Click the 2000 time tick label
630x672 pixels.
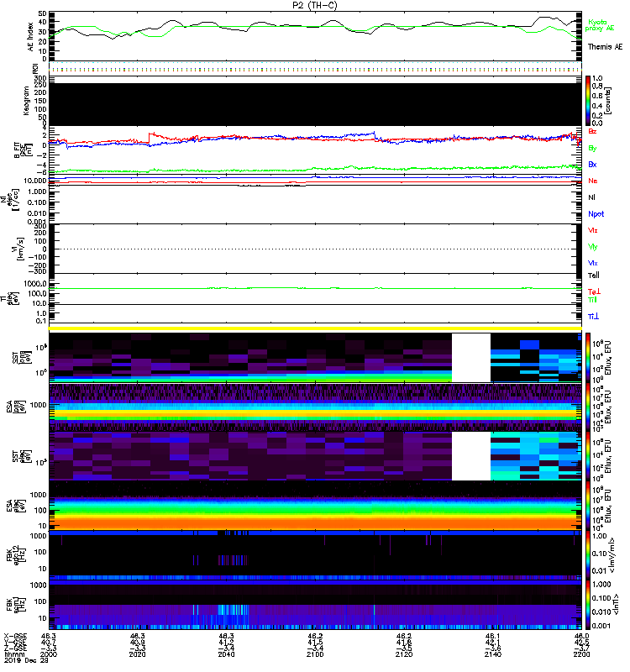pos(49,654)
